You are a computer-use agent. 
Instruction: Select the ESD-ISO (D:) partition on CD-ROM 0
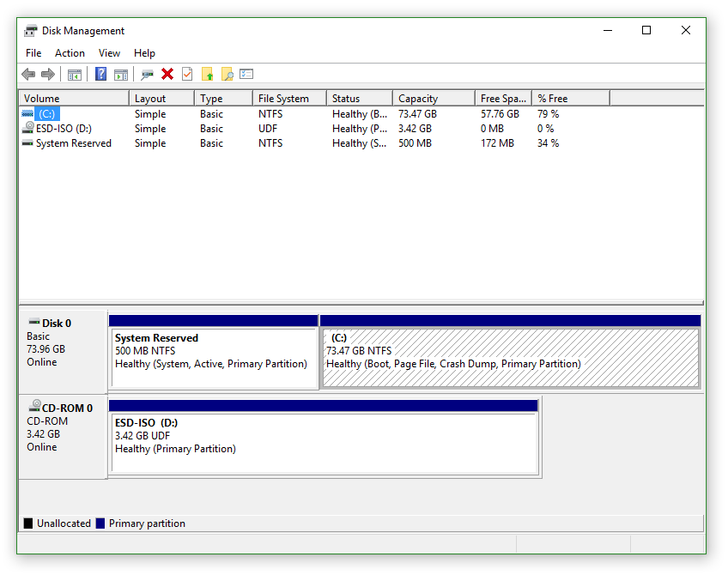[323, 442]
